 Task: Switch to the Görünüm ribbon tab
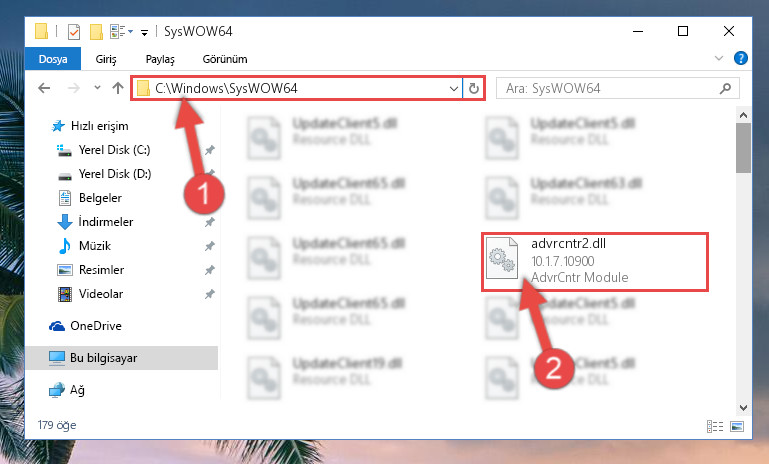point(225,59)
